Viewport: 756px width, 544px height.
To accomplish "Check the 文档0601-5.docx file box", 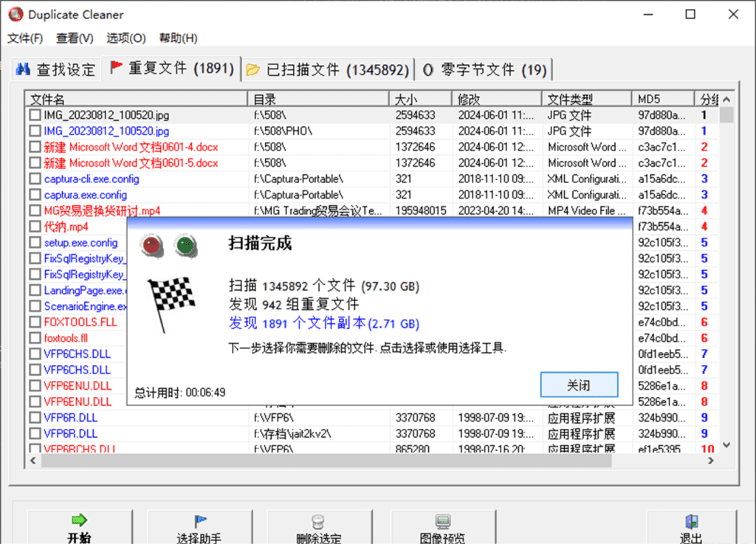I will (35, 163).
